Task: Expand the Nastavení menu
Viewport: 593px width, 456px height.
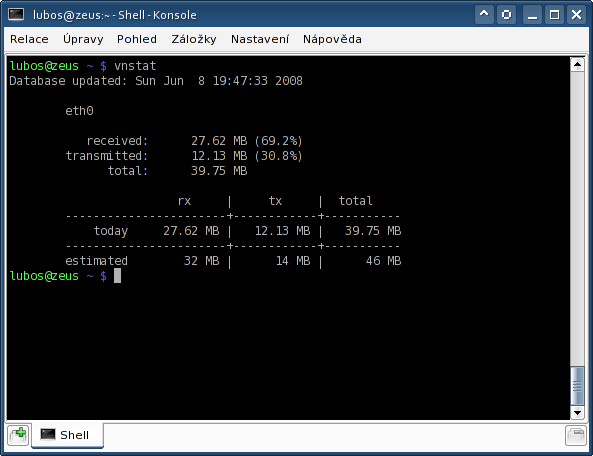Action: 260,39
